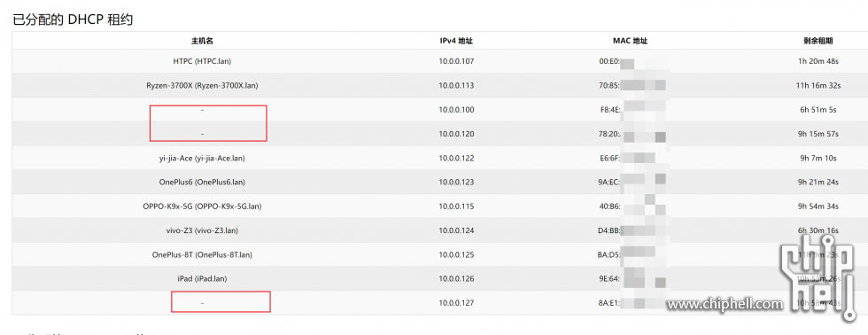868x335 pixels.
Task: Click IP address 10.0.0.107
Action: 457,61
